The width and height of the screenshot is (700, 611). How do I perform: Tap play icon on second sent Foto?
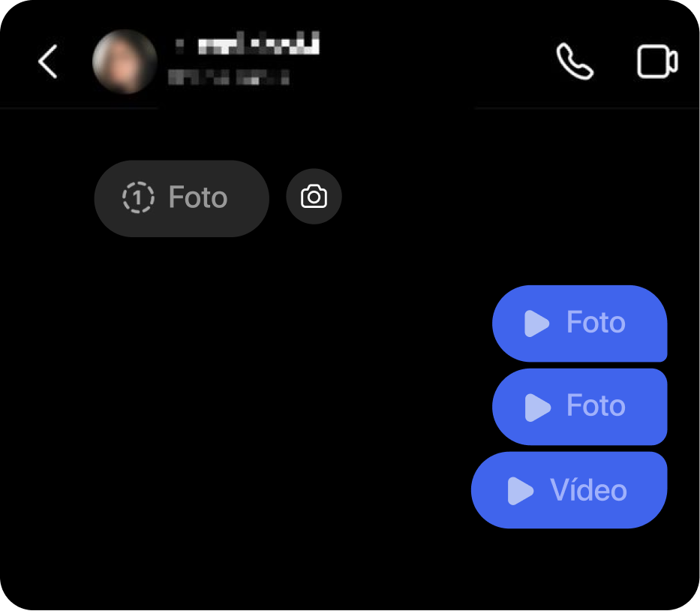(x=537, y=408)
